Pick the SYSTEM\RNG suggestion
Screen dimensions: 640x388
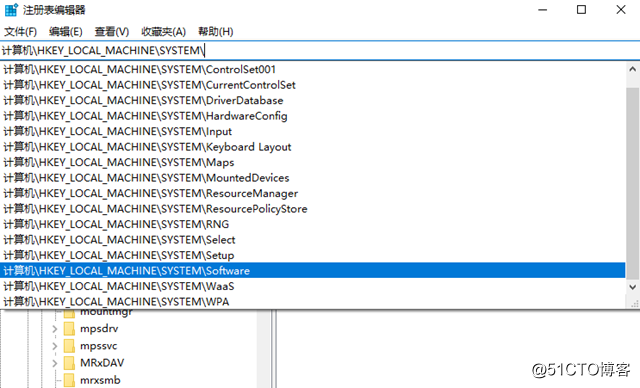tap(313, 224)
